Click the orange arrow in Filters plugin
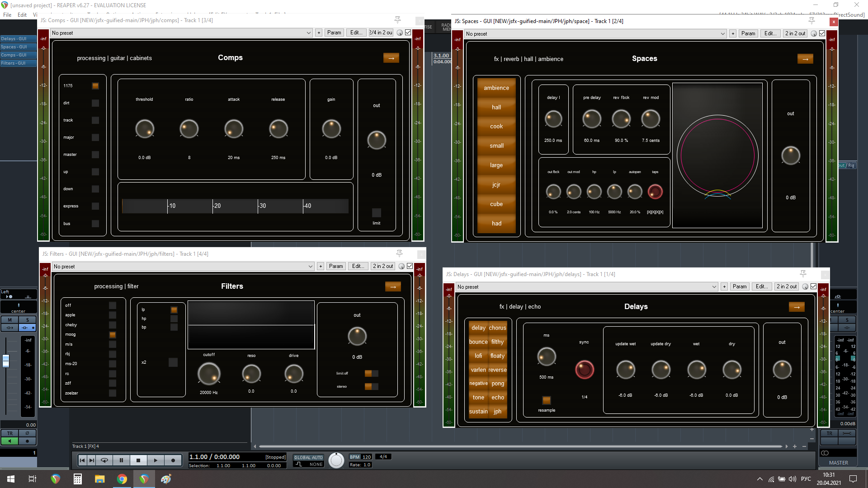The width and height of the screenshot is (868, 488). [393, 286]
